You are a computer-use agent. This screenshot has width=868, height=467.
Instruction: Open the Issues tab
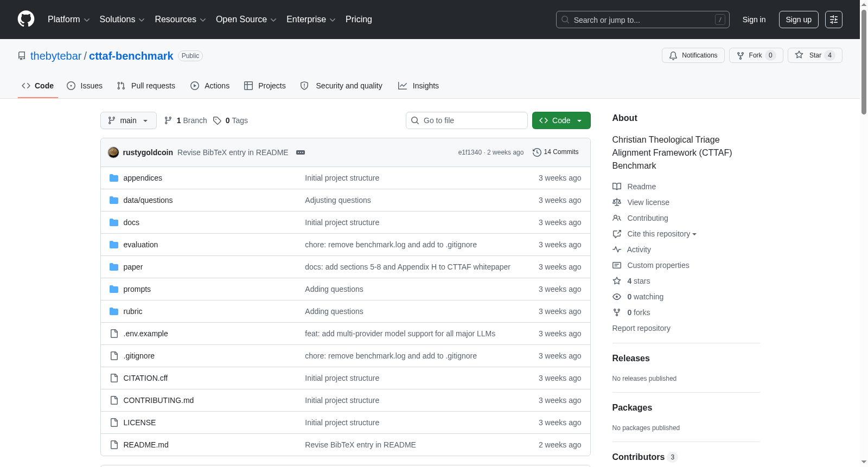[85, 86]
